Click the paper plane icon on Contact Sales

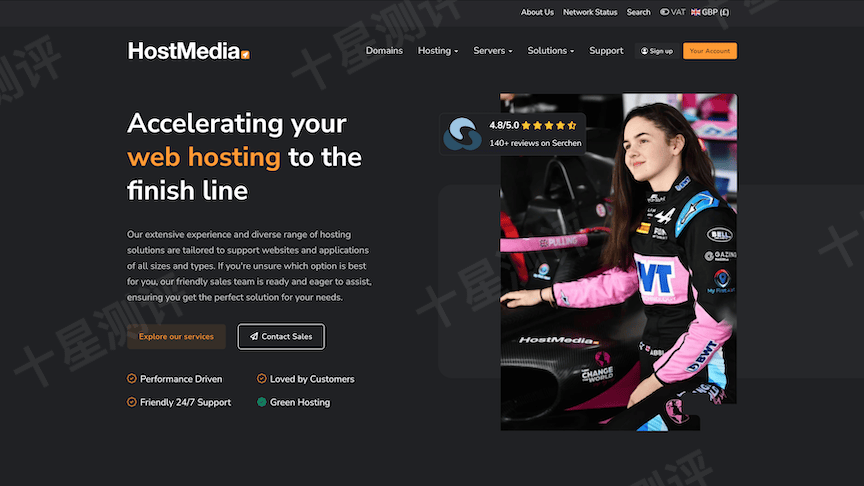click(254, 337)
